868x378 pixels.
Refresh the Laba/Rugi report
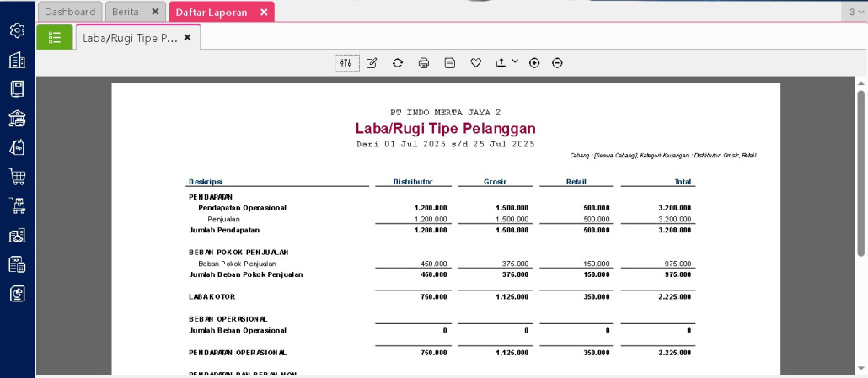point(398,63)
